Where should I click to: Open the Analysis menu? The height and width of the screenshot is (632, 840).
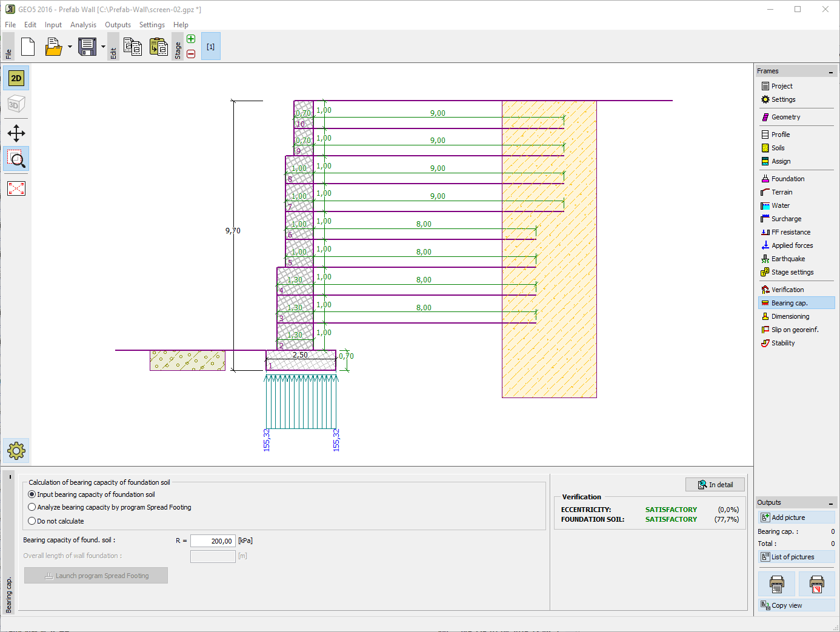83,25
